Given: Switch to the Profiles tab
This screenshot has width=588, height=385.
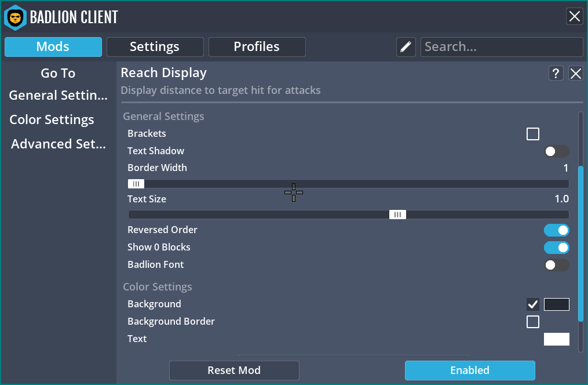Looking at the screenshot, I should click(257, 47).
